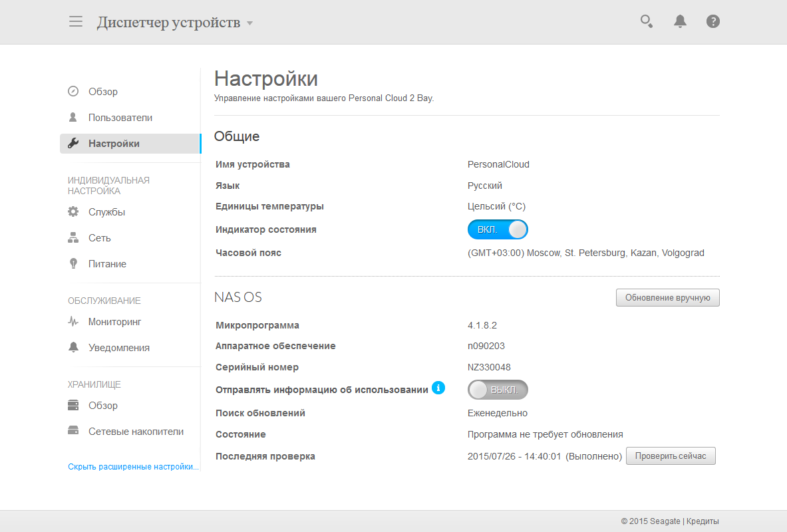The width and height of the screenshot is (787, 532).
Task: Click the Язык label
Action: pos(228,186)
